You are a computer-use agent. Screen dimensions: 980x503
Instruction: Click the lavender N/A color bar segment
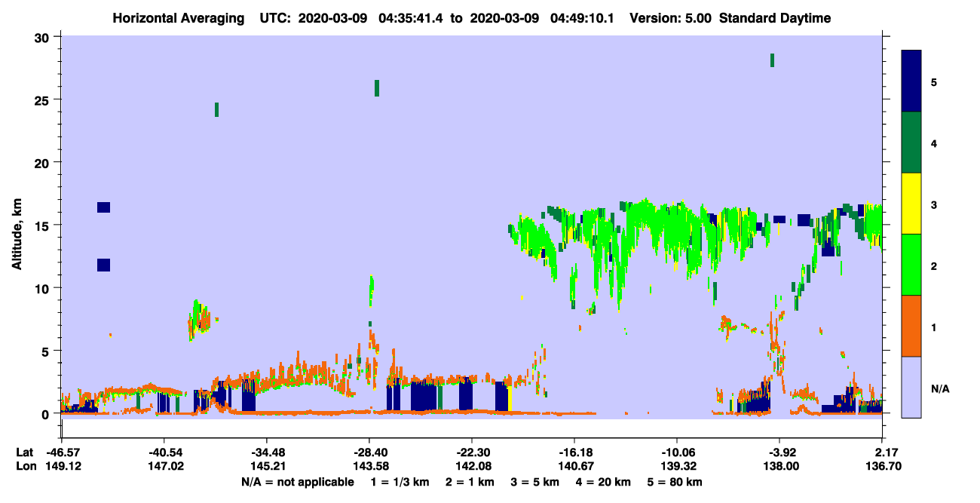911,387
